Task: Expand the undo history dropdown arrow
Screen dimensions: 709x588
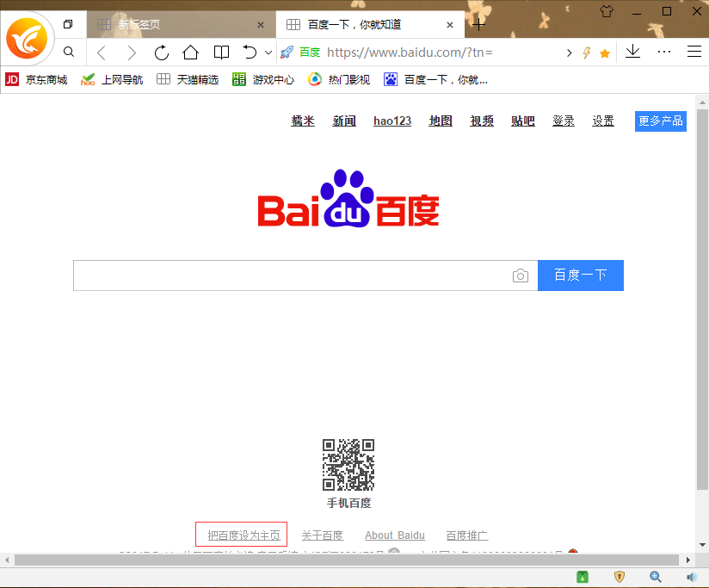Action: coord(268,52)
